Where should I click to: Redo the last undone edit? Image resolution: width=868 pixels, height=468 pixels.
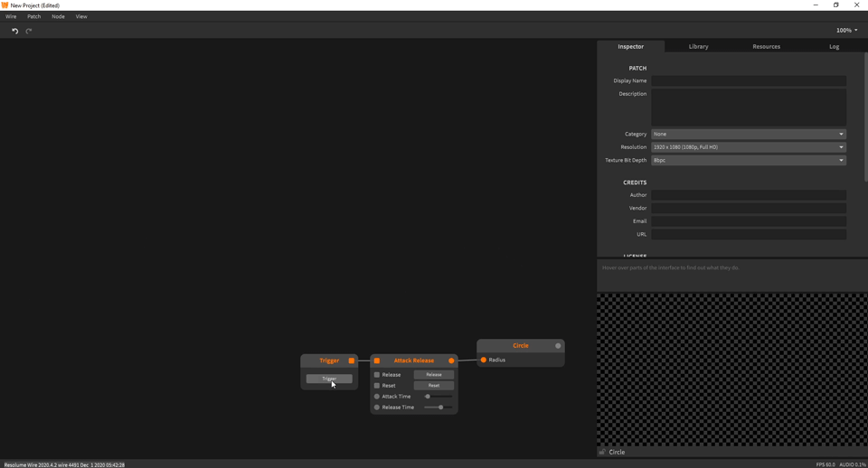29,31
